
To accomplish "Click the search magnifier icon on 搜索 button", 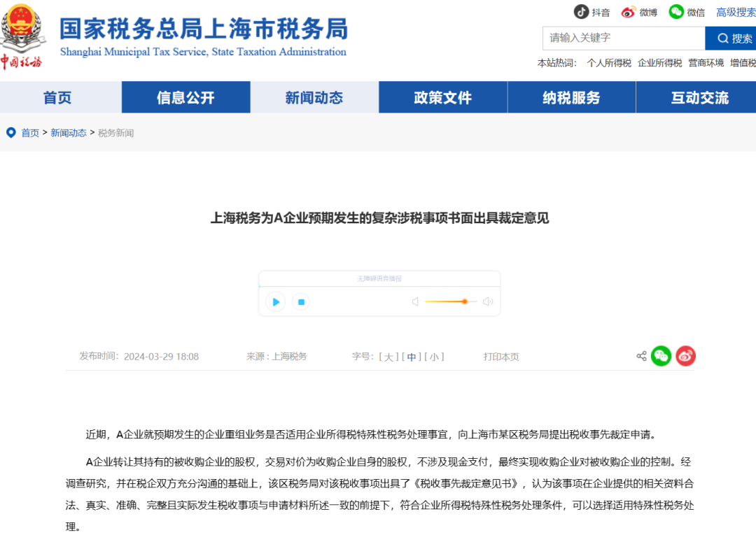I will 723,38.
